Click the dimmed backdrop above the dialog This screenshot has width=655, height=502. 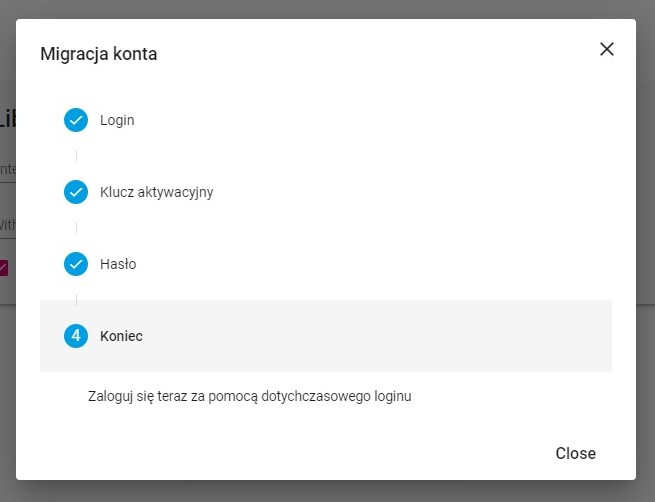(328, 9)
